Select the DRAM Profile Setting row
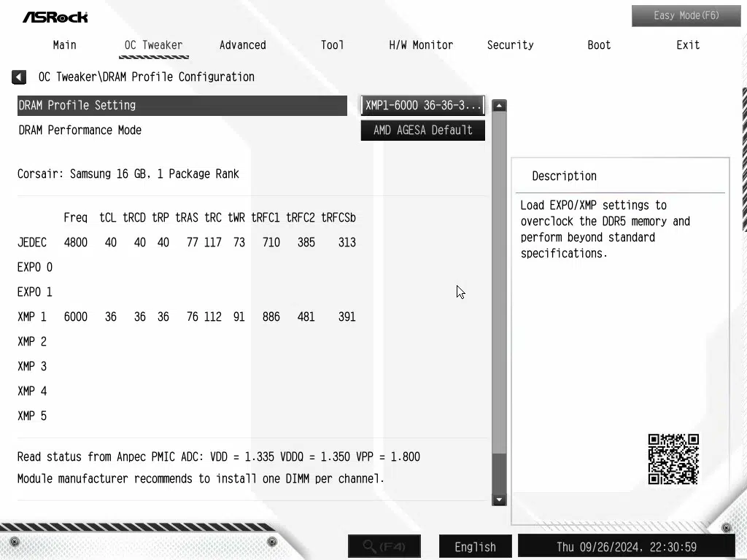 182,105
